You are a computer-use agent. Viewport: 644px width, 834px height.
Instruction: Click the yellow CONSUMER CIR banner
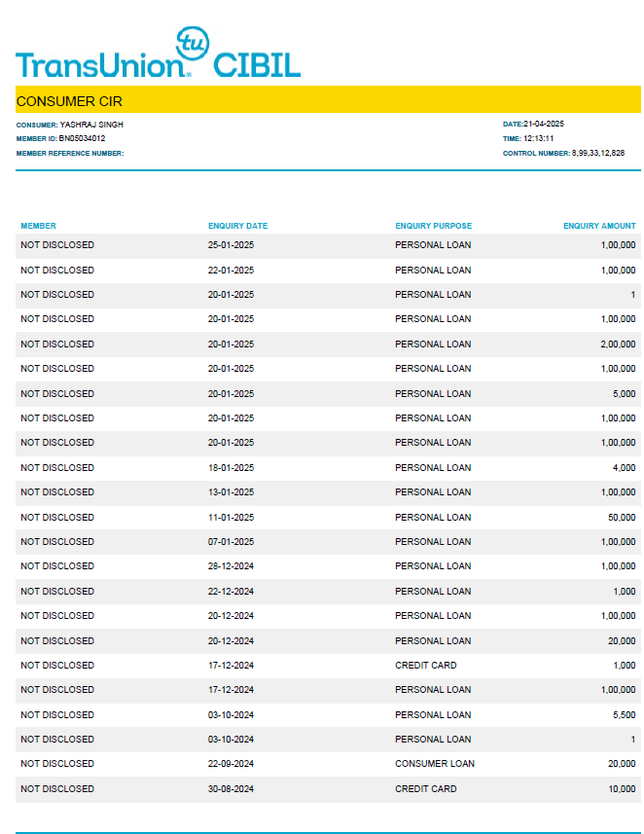tap(328, 100)
